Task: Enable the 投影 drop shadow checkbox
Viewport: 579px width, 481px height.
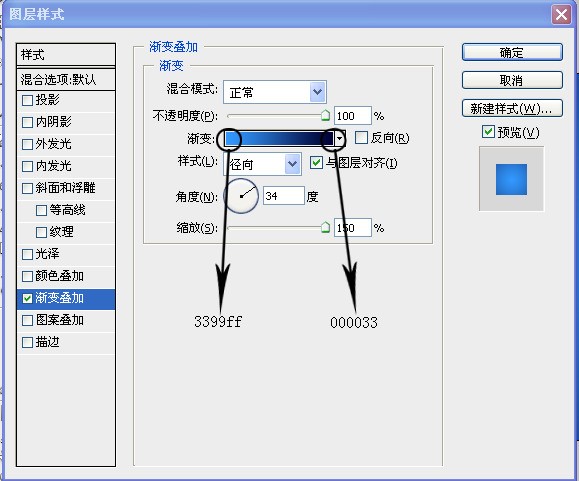Action: pos(27,100)
